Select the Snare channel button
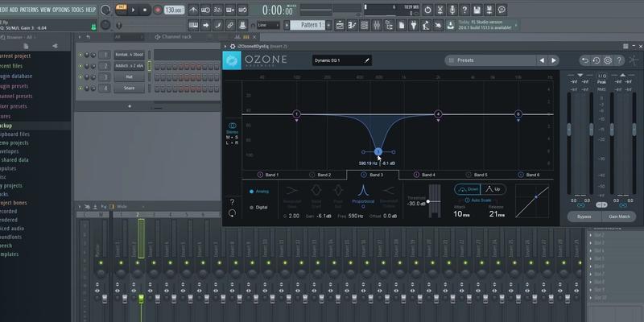Viewport: 644px width, 322px height. click(x=130, y=88)
